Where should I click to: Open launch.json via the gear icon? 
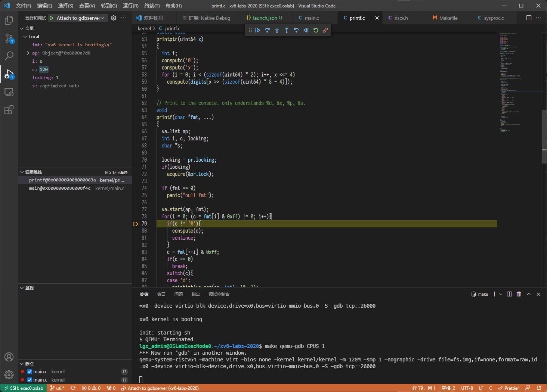pyautogui.click(x=114, y=18)
